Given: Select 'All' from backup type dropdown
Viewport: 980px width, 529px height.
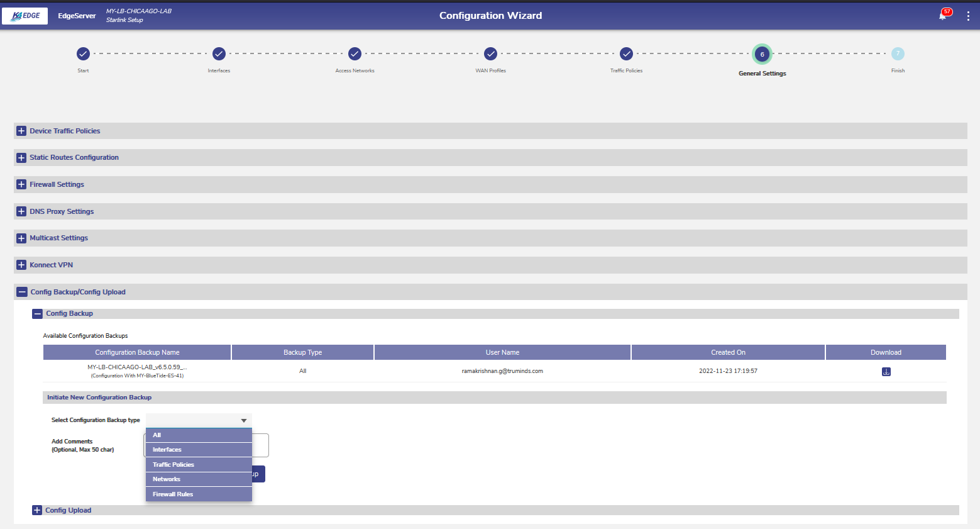Looking at the screenshot, I should tap(198, 435).
